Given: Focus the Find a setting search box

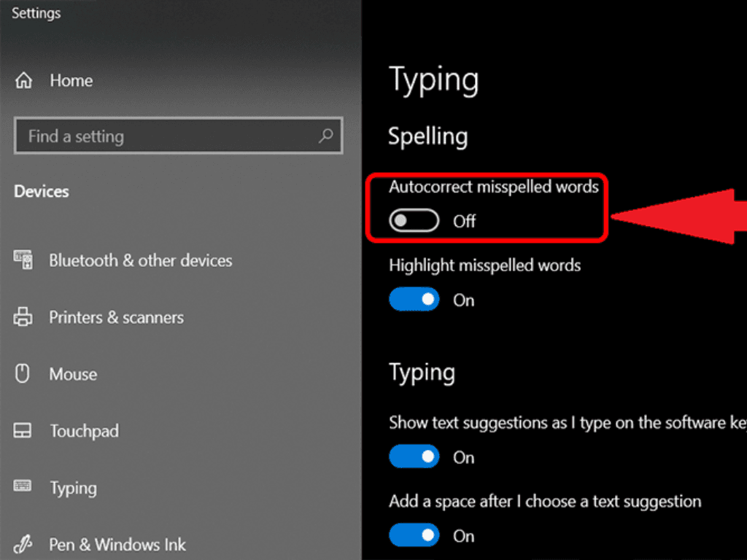Looking at the screenshot, I should click(x=168, y=136).
